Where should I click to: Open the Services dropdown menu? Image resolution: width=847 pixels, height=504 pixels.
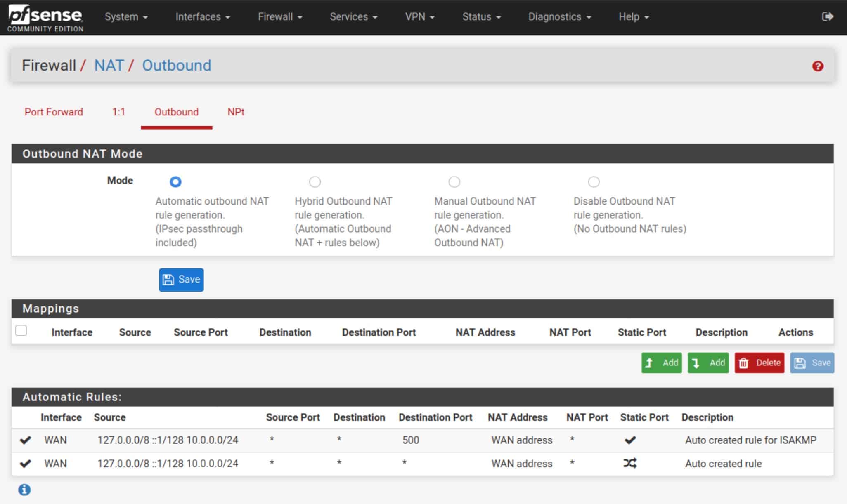353,17
